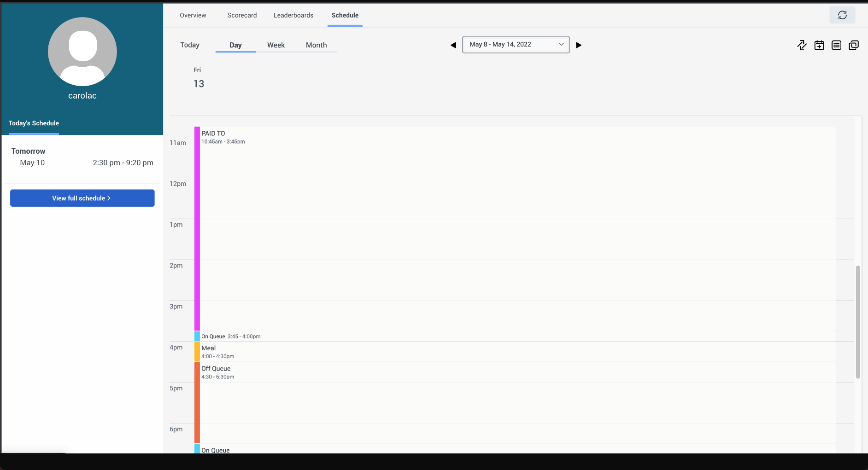868x470 pixels.
Task: Switch to the Overview tab
Action: (193, 15)
